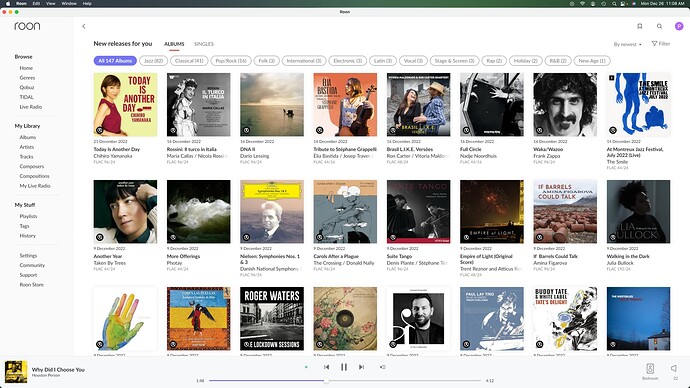Open Empire of Light album cover
This screenshot has height=388, width=690.
point(492,211)
